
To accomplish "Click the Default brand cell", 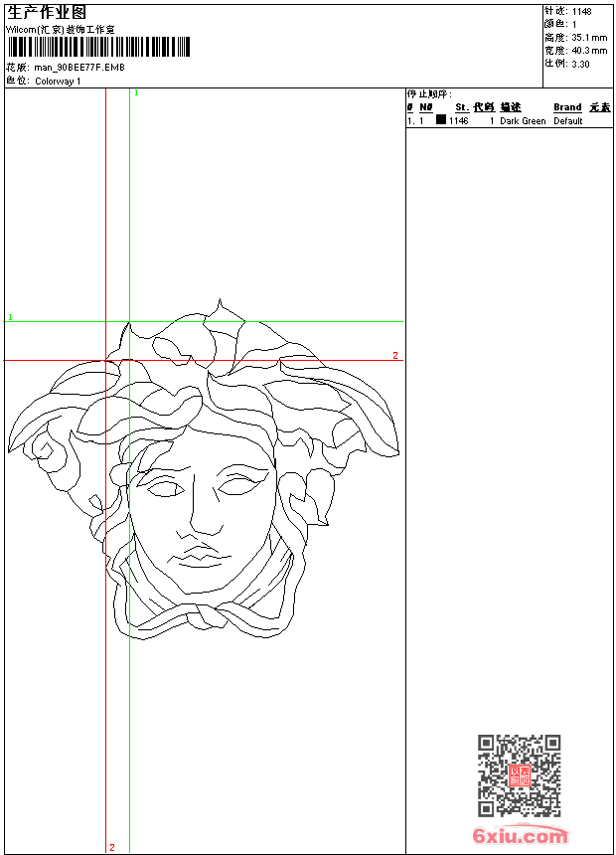I will [x=568, y=120].
